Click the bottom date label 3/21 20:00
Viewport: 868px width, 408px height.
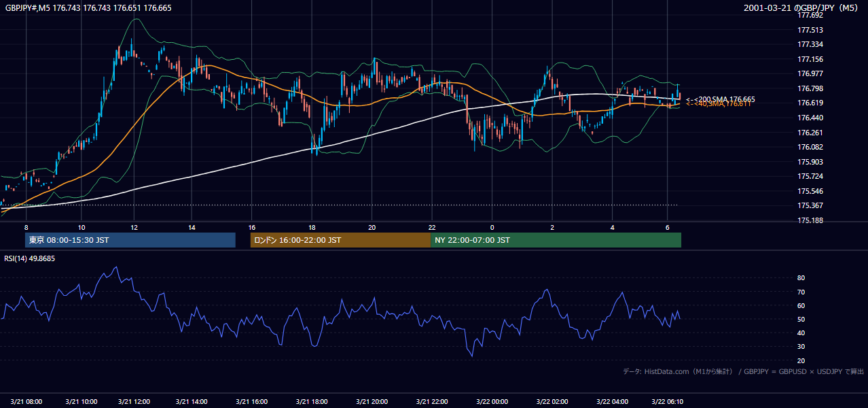click(372, 401)
